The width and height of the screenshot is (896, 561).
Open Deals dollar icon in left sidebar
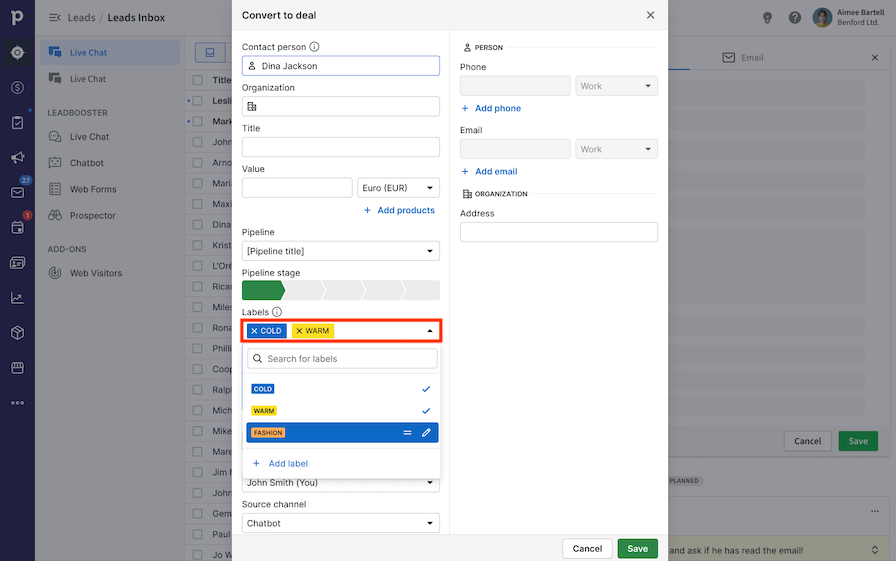[17, 88]
